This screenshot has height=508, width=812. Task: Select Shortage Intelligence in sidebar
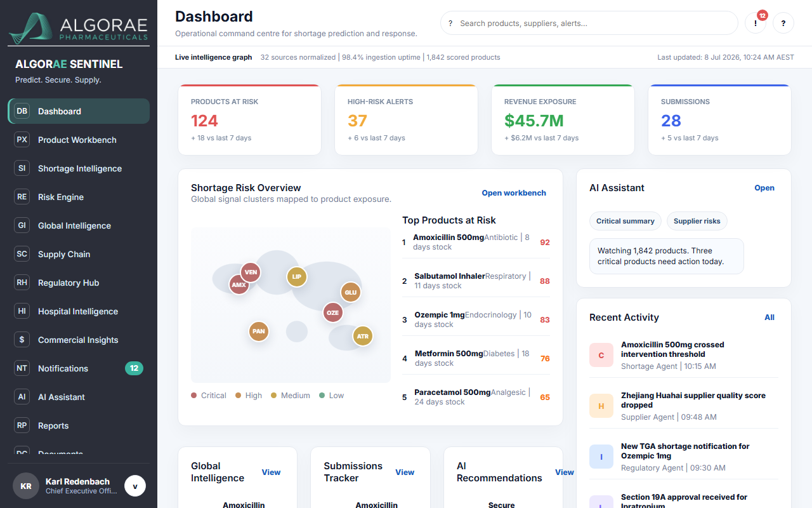[79, 168]
